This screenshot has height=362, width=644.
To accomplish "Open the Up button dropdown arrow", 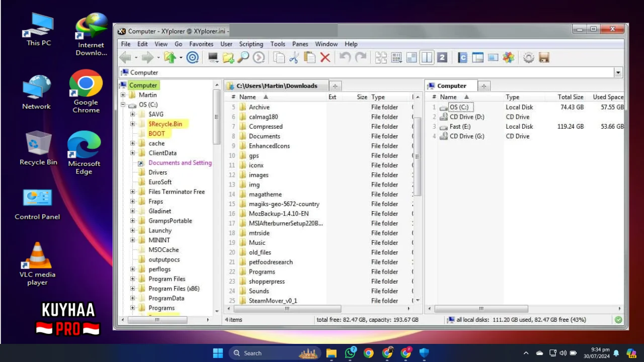I will click(181, 58).
